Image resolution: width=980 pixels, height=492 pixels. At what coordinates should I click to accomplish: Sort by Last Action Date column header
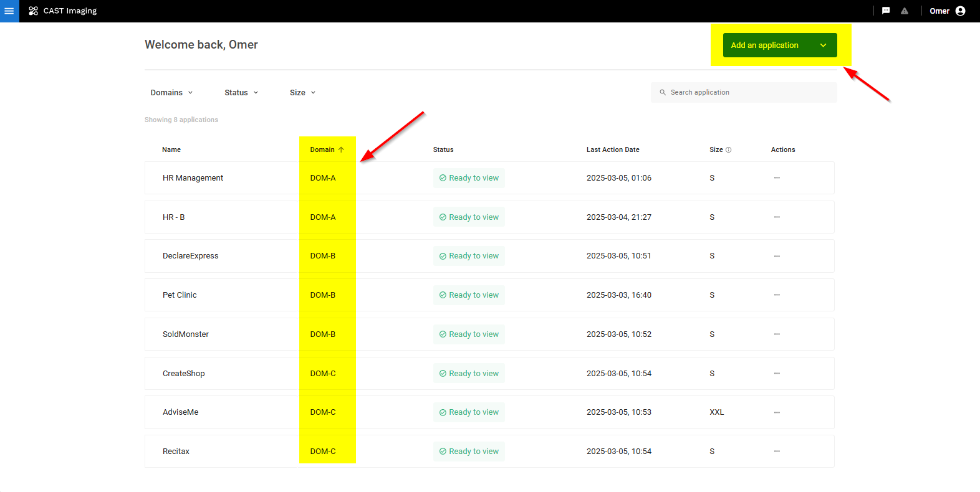[x=612, y=149]
